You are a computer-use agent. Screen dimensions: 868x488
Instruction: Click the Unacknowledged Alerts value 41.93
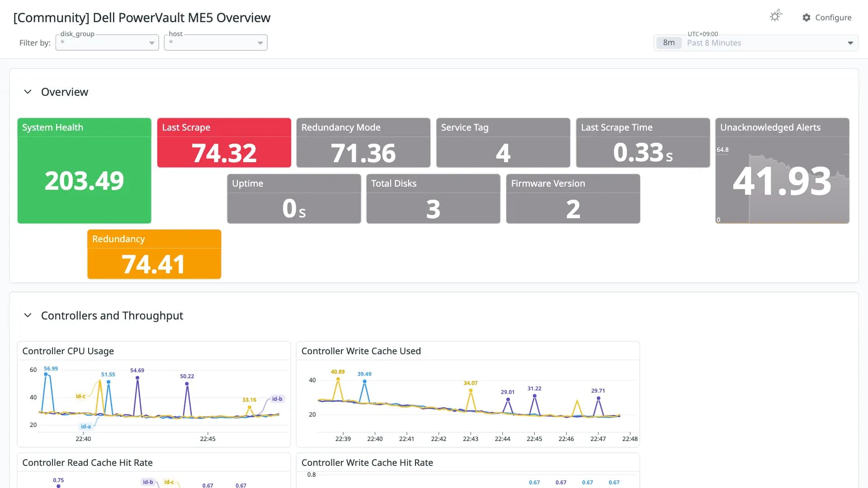pyautogui.click(x=782, y=181)
